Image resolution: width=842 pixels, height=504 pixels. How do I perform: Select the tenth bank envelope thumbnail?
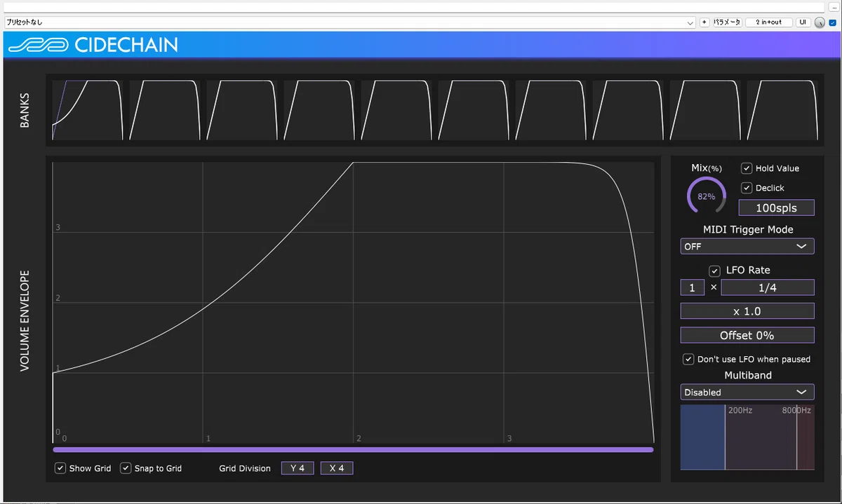(x=782, y=110)
